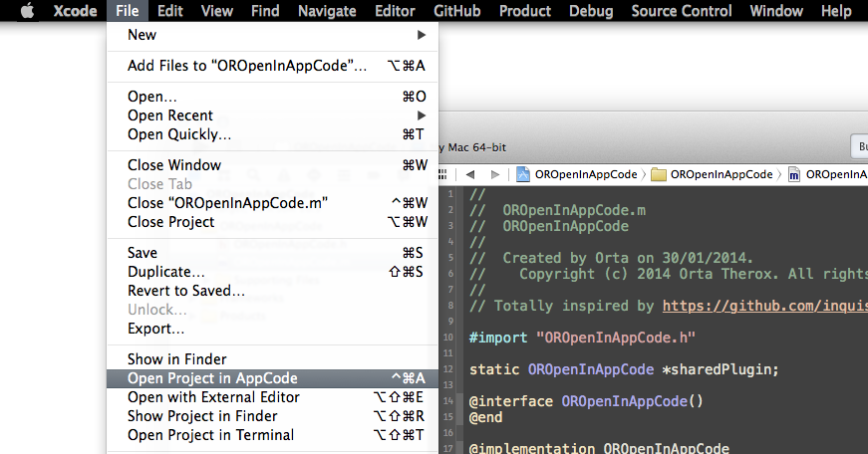Click the #import "OROpenInAppCode.h" line
868x454 pixels.
pyautogui.click(x=582, y=338)
